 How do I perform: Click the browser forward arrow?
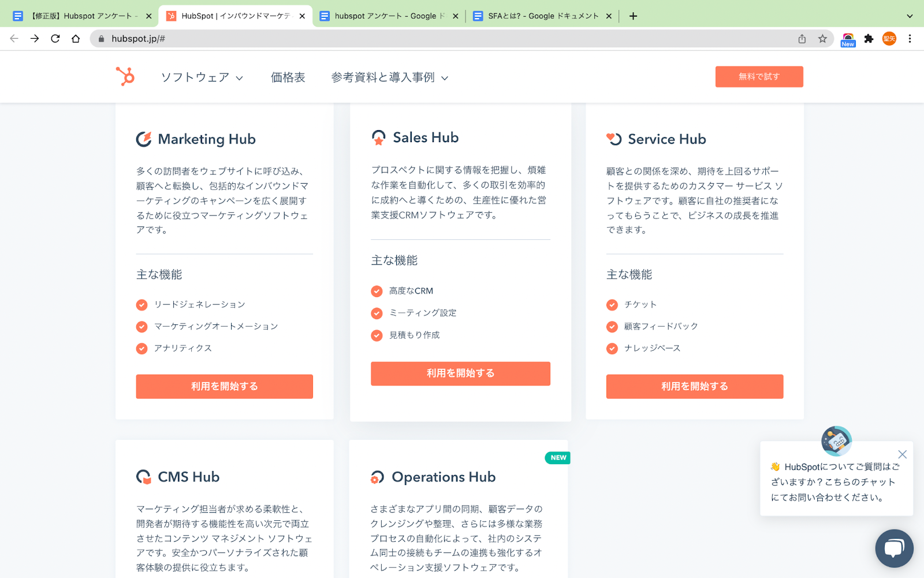(35, 39)
